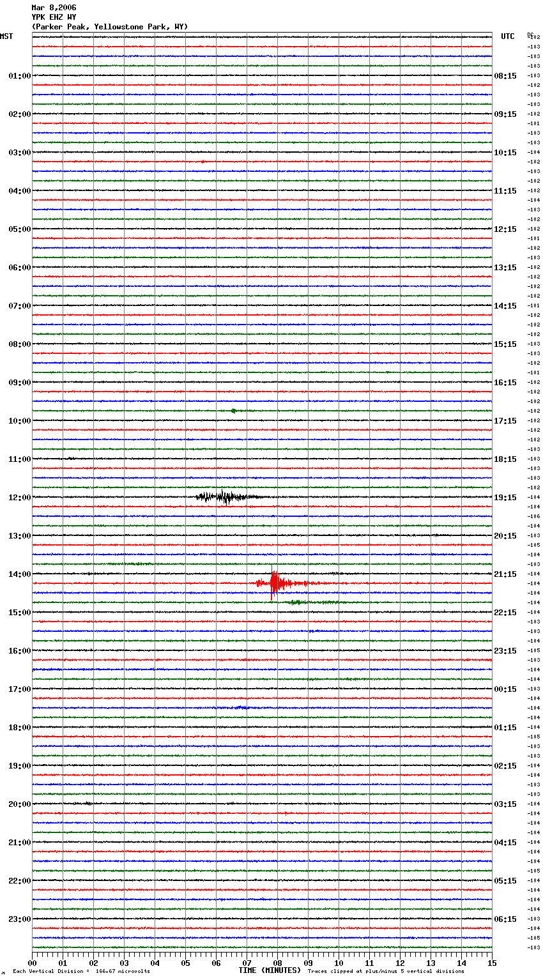Select the 17:15 UTC time label

click(x=505, y=421)
